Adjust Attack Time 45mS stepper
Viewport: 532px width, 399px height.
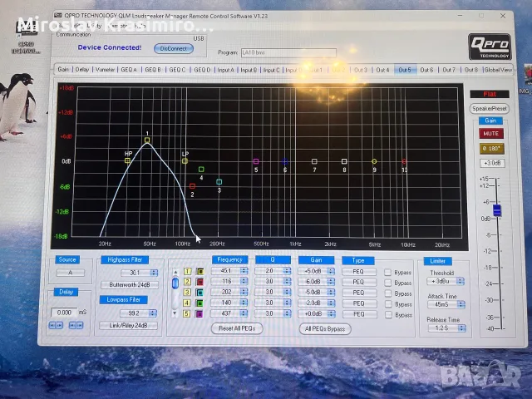click(x=461, y=304)
